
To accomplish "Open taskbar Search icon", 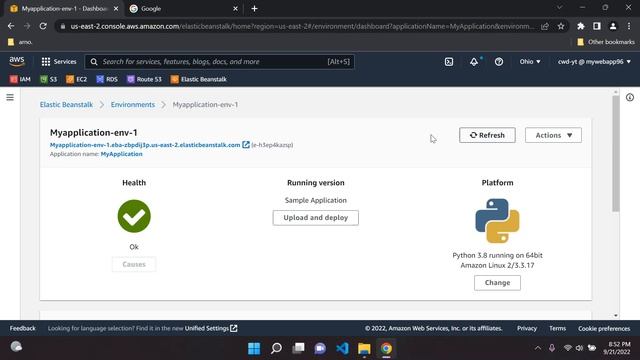I will pos(276,348).
